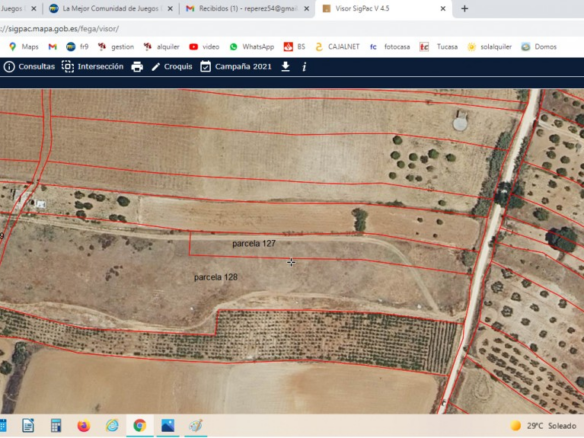Image resolution: width=584 pixels, height=438 pixels.
Task: Open the document app in taskbar
Action: click(x=28, y=425)
